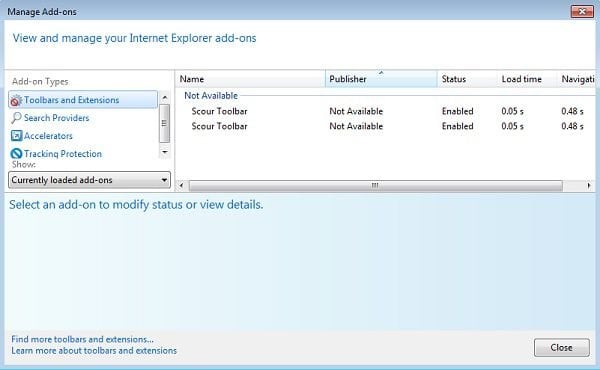Open Learn more about toolbars and extensions
The height and width of the screenshot is (370, 600).
click(x=94, y=350)
